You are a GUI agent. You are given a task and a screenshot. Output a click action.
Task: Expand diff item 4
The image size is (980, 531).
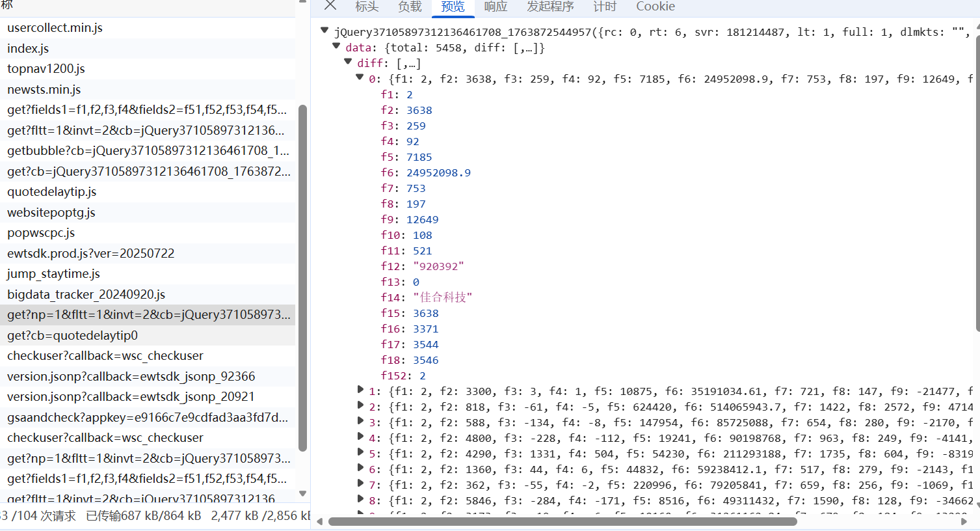(360, 437)
